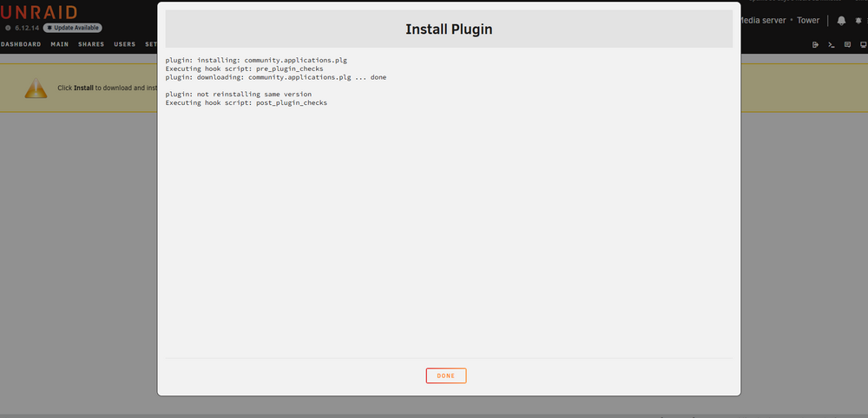The width and height of the screenshot is (868, 418).
Task: Open the terminal icon in the toolbar
Action: (x=832, y=45)
